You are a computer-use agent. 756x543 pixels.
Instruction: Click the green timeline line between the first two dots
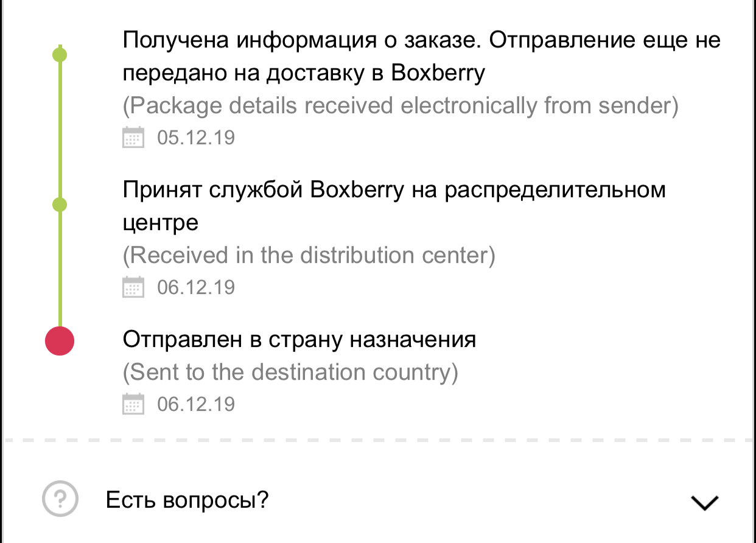(60, 129)
